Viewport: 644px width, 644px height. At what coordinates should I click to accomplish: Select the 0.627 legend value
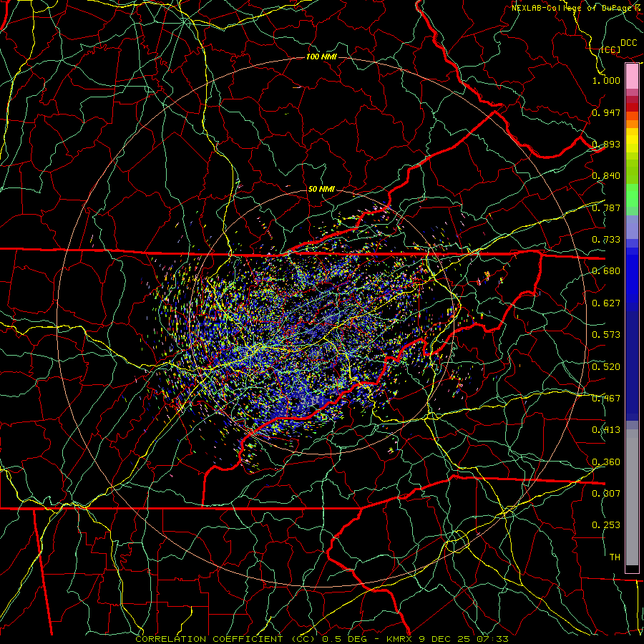[x=606, y=303]
